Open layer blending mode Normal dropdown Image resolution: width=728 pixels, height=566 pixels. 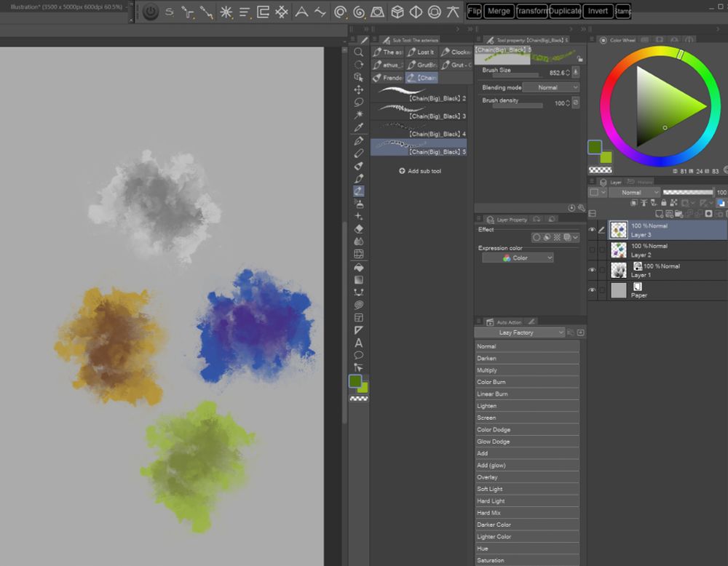pyautogui.click(x=634, y=193)
